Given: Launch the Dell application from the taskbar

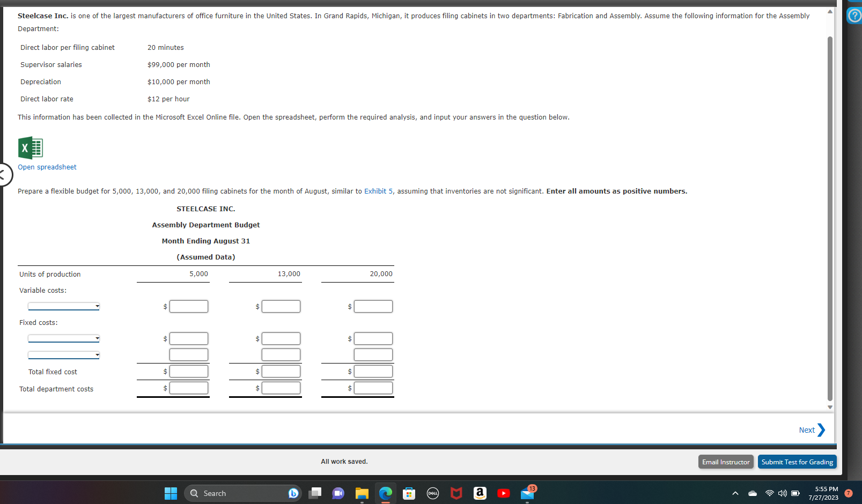Looking at the screenshot, I should [433, 493].
